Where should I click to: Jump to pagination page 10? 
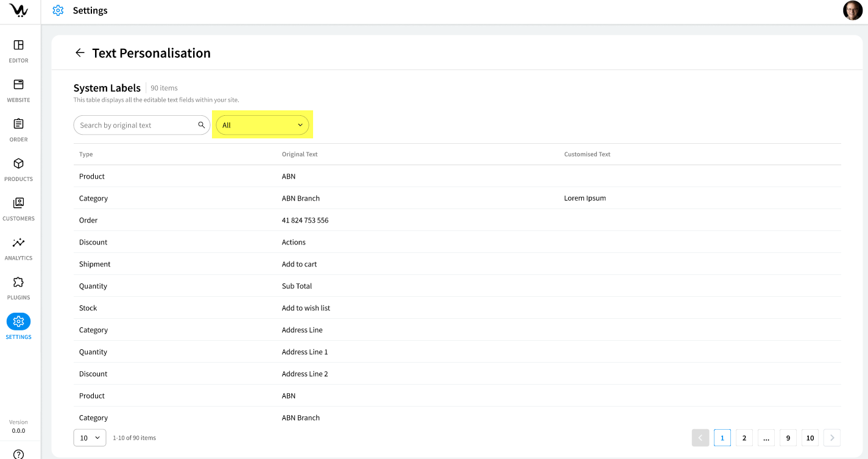[x=810, y=438]
